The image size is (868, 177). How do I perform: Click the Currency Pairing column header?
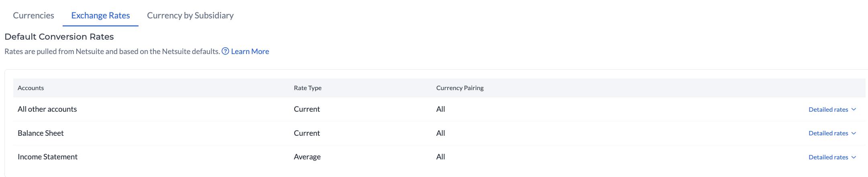coord(460,88)
